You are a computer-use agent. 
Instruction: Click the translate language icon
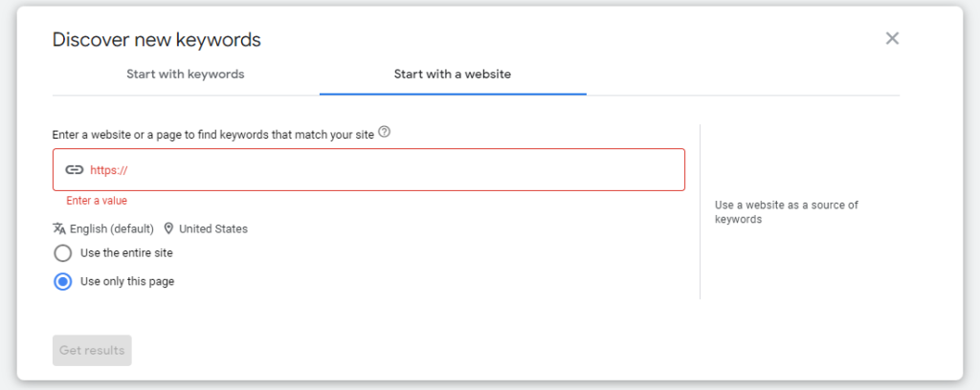(59, 228)
